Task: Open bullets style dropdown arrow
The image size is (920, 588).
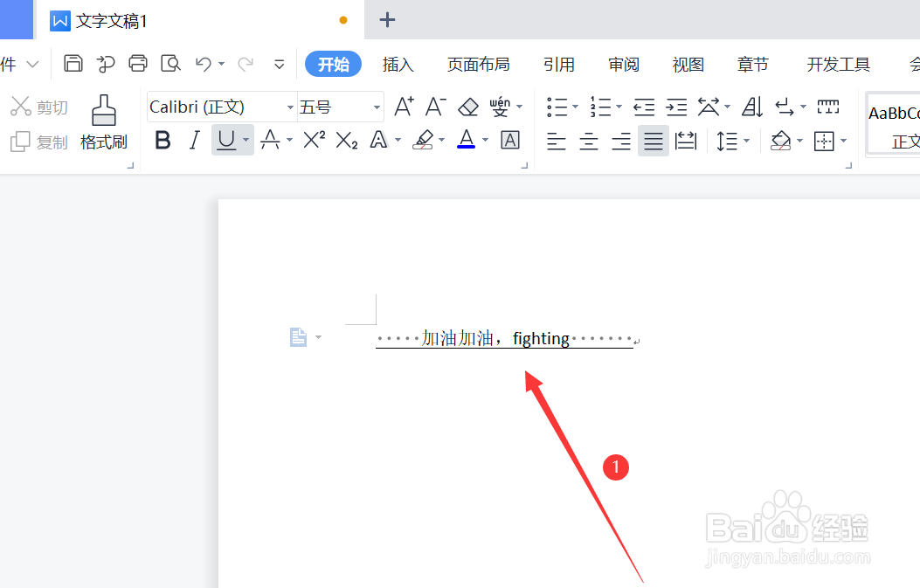Action: [x=575, y=107]
